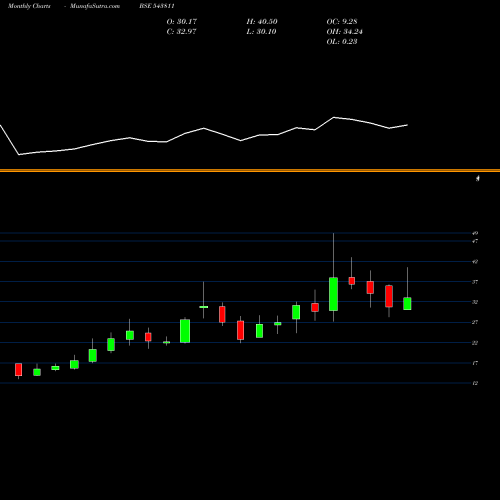The width and height of the screenshot is (500, 500).
Task: Select the close value 'C: 32.97'
Action: coord(181,31)
